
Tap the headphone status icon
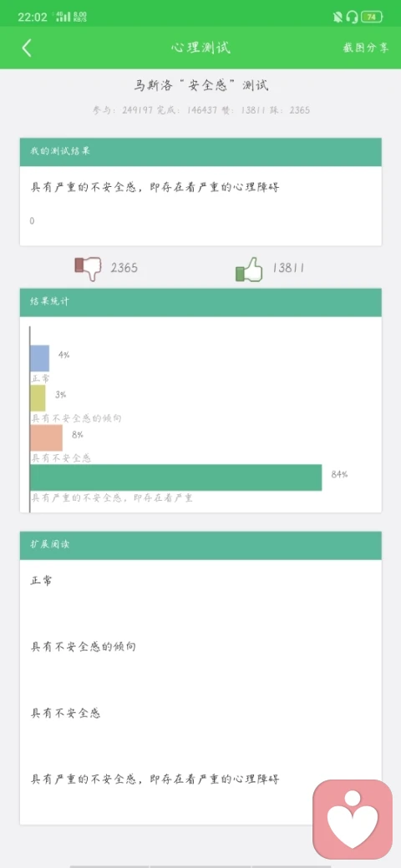(x=352, y=18)
